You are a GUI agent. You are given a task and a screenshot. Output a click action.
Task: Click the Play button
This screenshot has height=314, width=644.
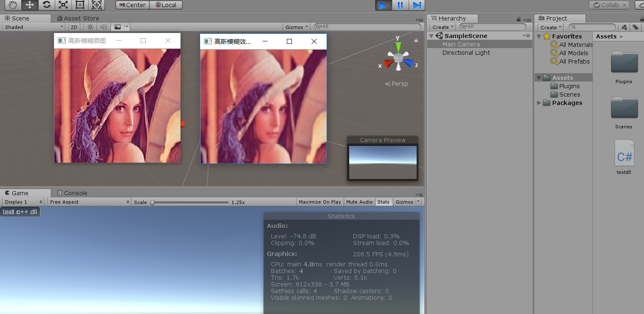[x=383, y=5]
